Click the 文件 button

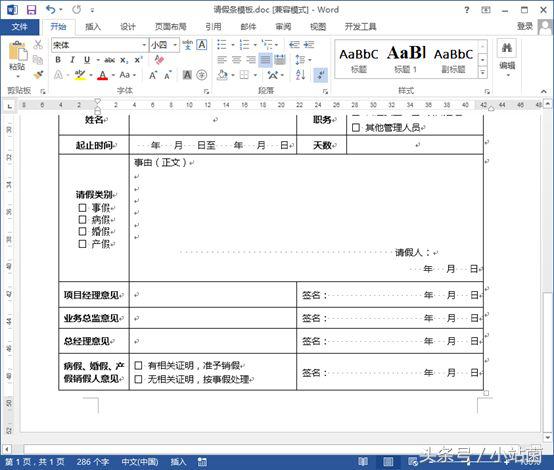[x=19, y=27]
